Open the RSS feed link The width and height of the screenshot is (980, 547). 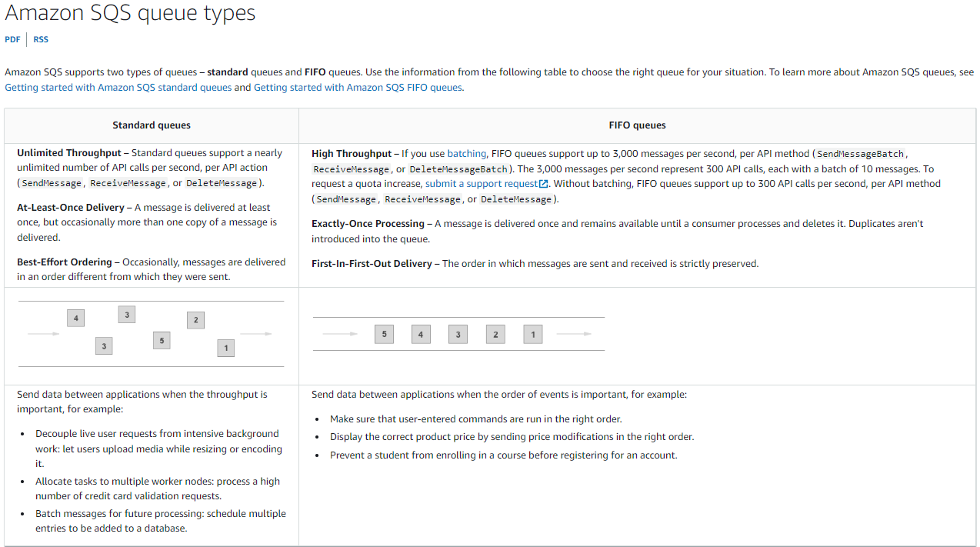(41, 39)
